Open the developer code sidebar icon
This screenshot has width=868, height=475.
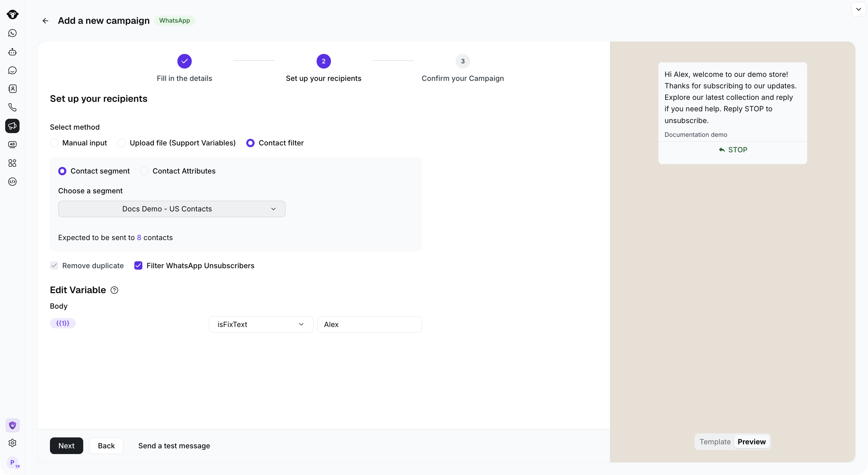coord(12,182)
